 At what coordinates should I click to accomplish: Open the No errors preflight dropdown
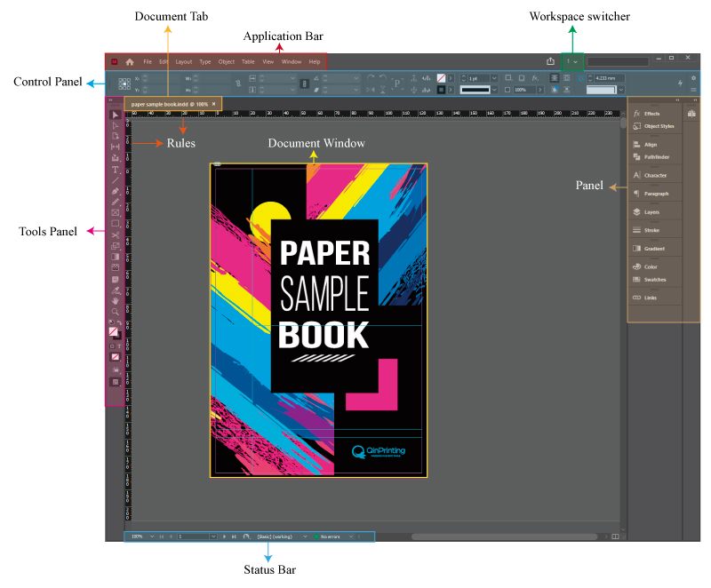tap(351, 536)
